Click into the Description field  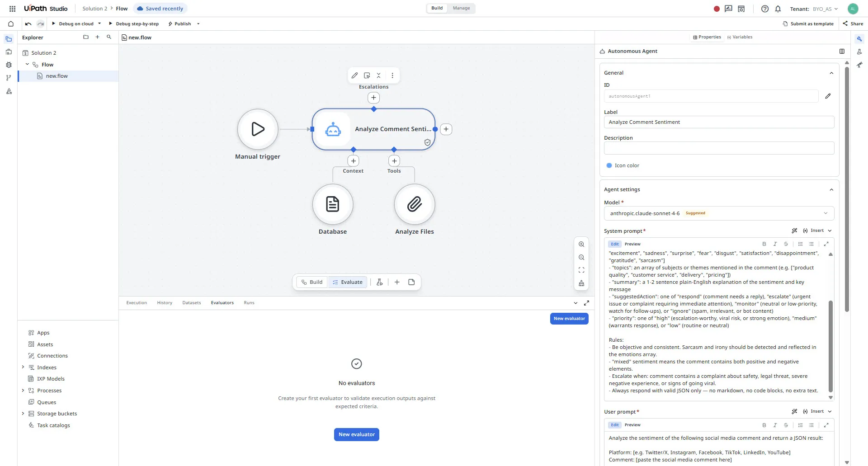719,148
